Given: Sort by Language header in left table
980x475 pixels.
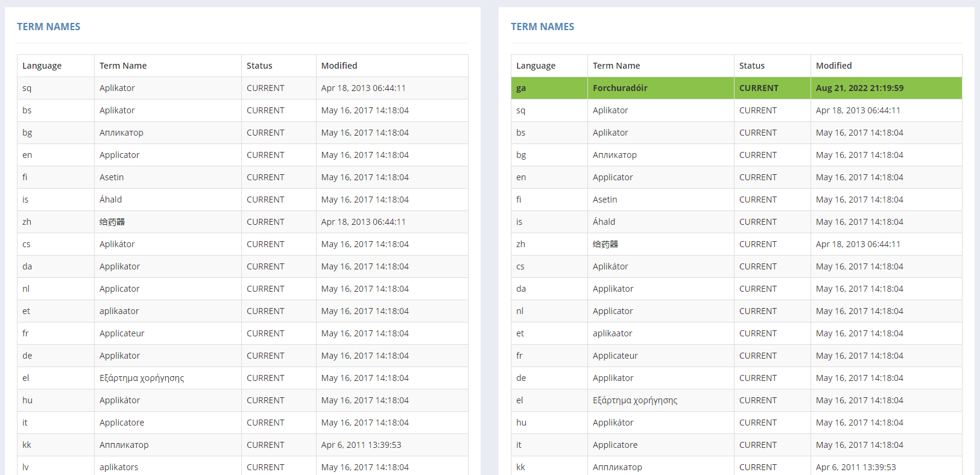Looking at the screenshot, I should 42,66.
